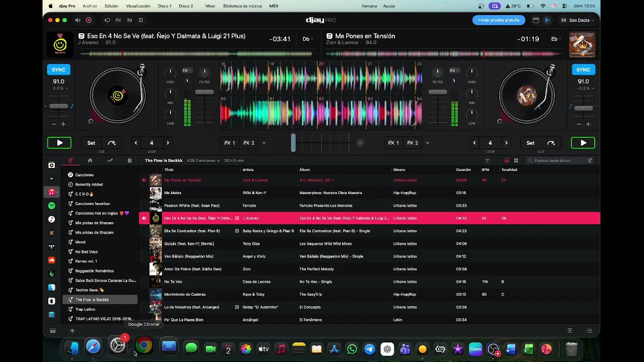The image size is (644, 362).
Task: Open the Visualización menu
Action: tap(138, 6)
